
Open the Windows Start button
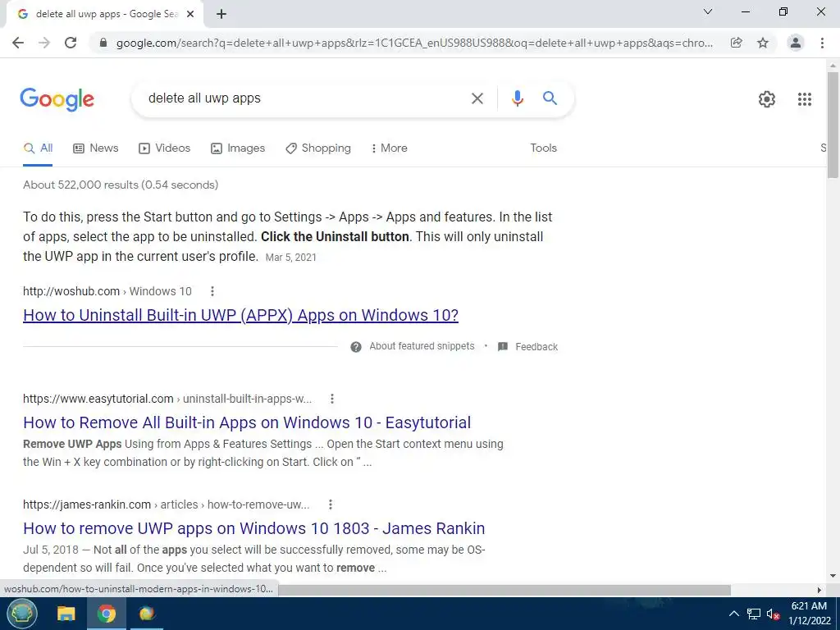coord(21,614)
